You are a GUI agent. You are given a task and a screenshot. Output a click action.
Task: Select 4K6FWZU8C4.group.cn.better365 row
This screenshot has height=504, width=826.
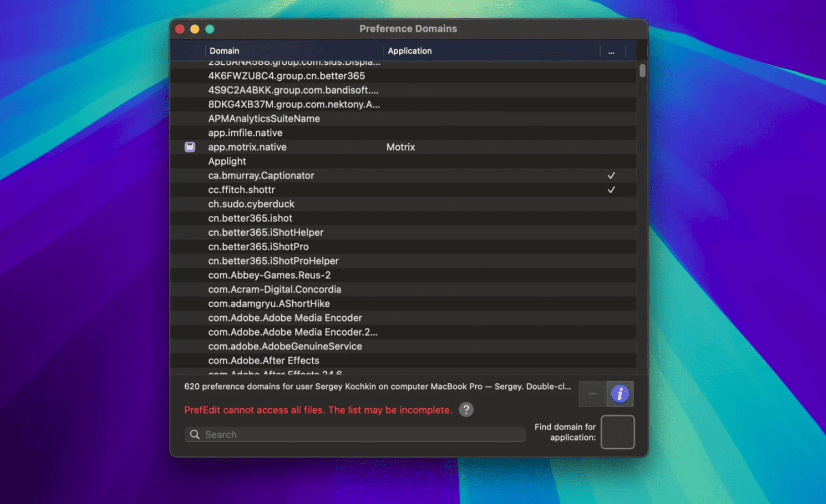point(403,76)
